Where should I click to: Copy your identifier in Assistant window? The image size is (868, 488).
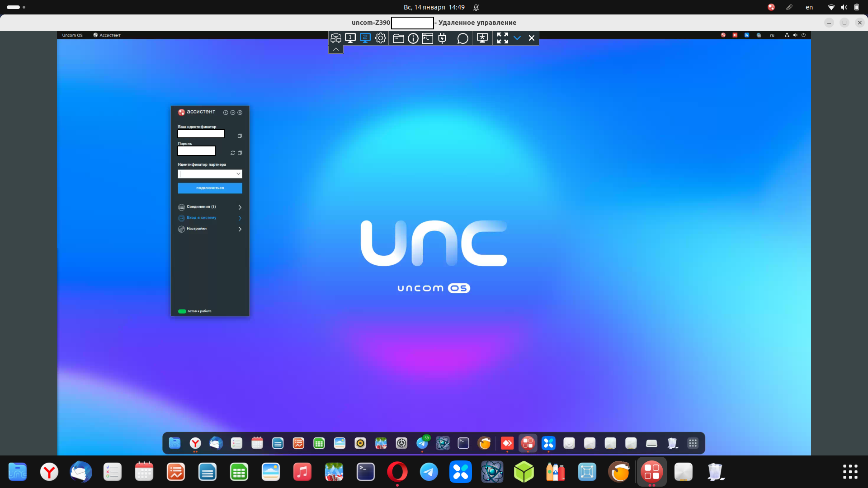[x=240, y=136]
